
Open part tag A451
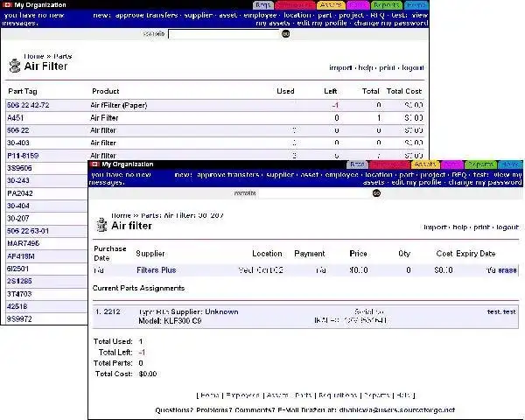tap(16, 118)
